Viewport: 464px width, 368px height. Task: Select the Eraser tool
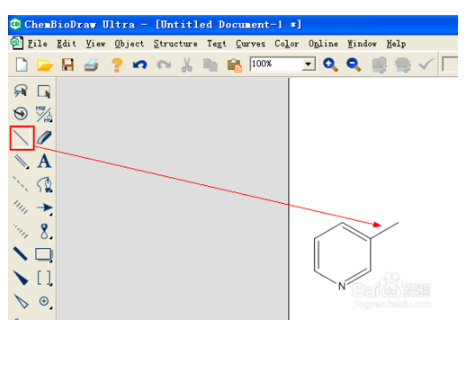point(44,138)
